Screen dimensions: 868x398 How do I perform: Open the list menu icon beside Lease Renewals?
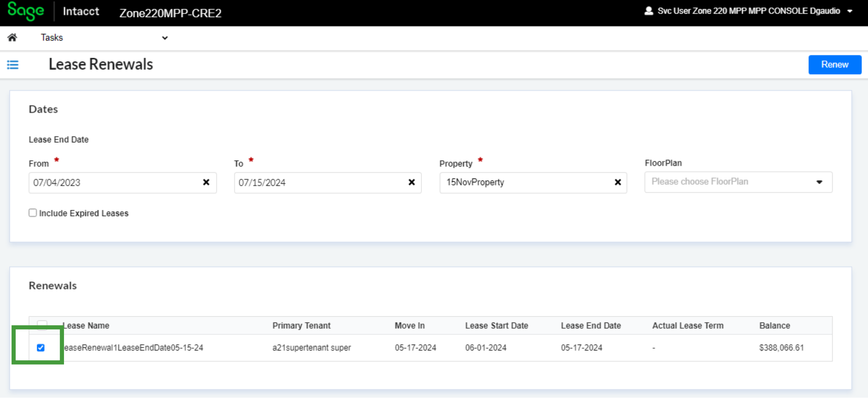click(x=13, y=65)
